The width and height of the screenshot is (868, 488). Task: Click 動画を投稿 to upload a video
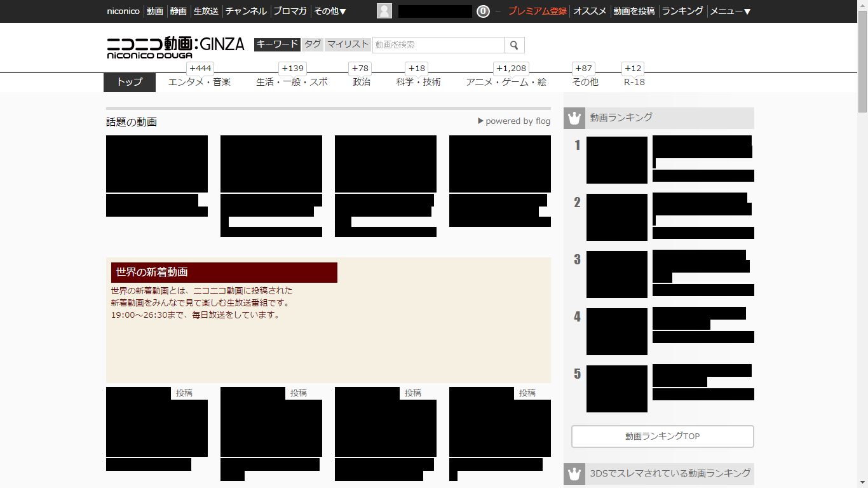tap(634, 11)
